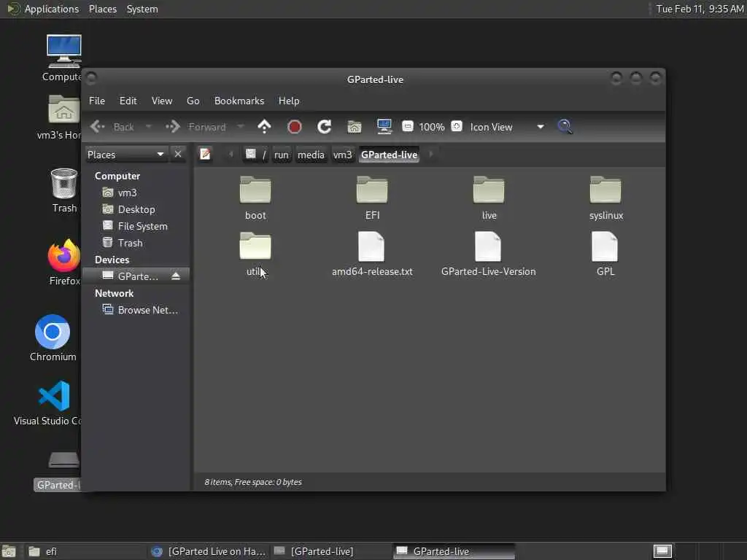The image size is (747, 560).
Task: Open the Edit menu
Action: click(128, 101)
